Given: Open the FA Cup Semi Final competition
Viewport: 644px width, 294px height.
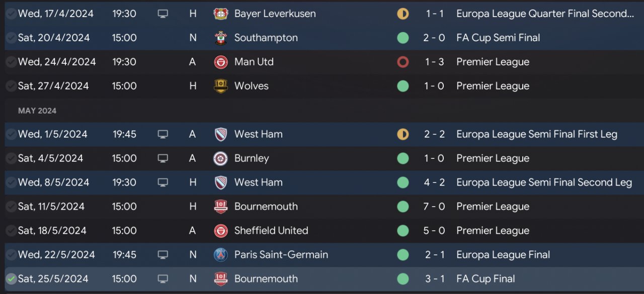Looking at the screenshot, I should 498,38.
